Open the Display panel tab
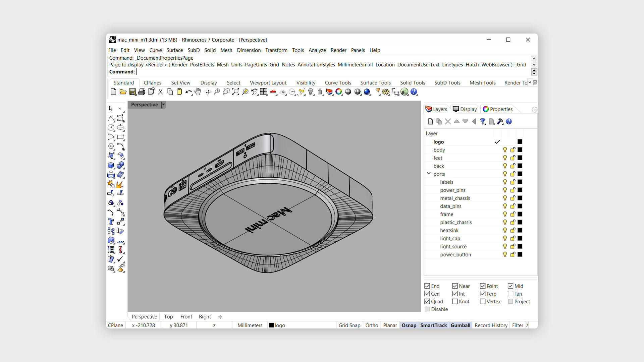This screenshot has height=362, width=644. 465,109
